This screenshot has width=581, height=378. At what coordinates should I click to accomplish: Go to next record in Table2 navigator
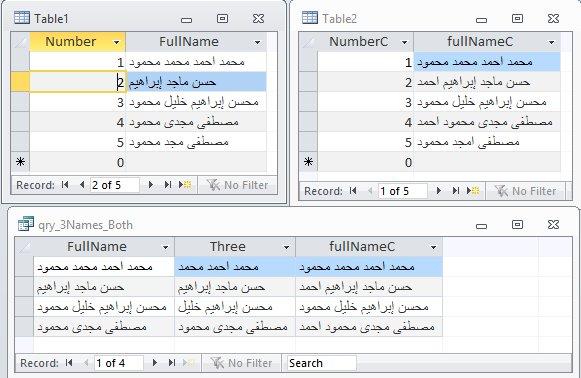(x=438, y=191)
